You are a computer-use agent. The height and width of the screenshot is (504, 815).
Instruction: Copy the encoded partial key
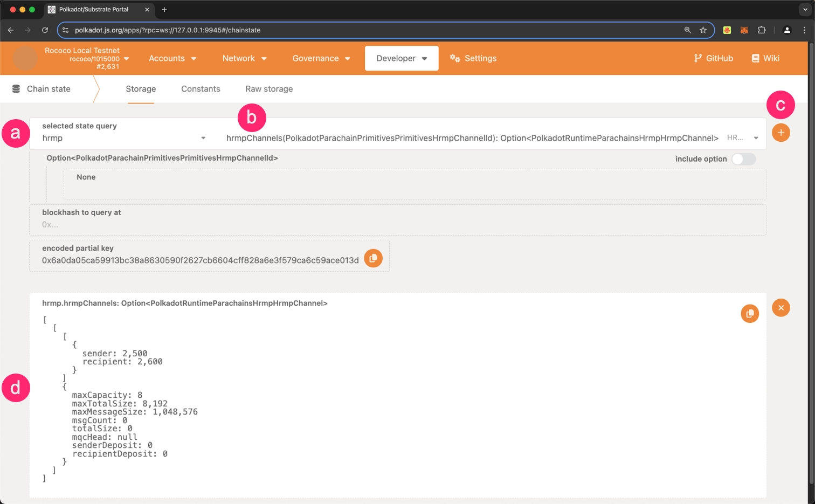tap(373, 258)
